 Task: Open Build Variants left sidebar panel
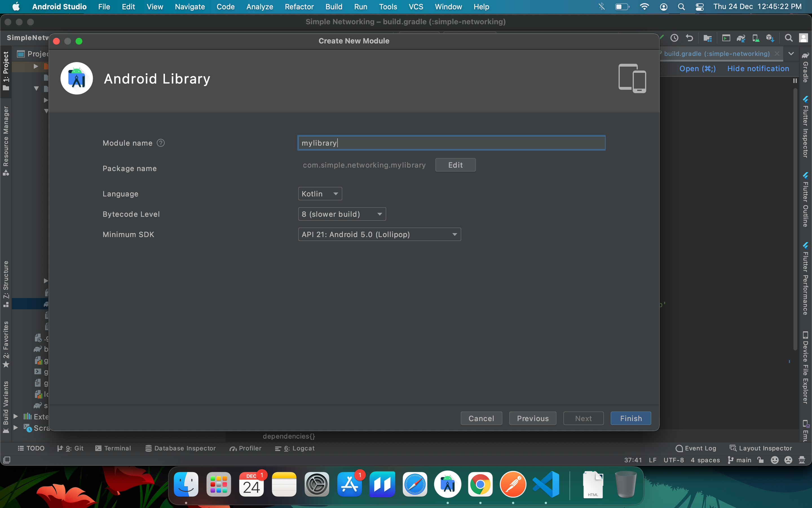click(6, 407)
